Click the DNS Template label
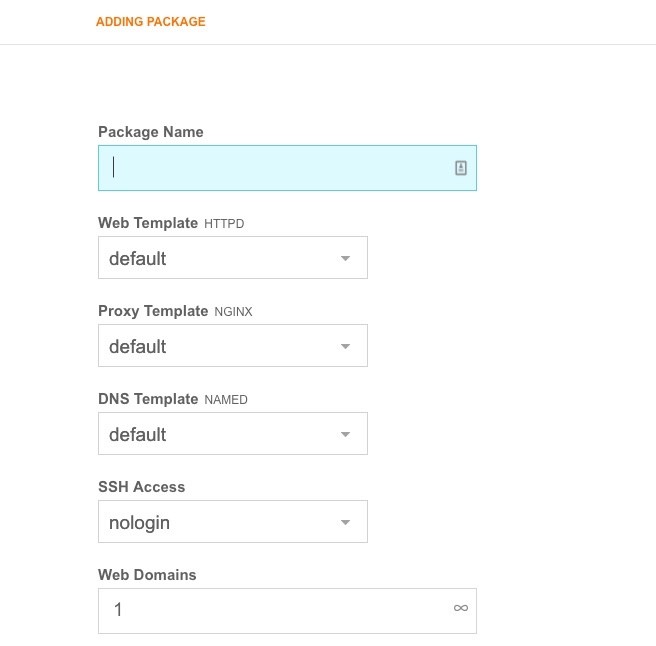Viewport: 656px width, 646px height. 148,399
